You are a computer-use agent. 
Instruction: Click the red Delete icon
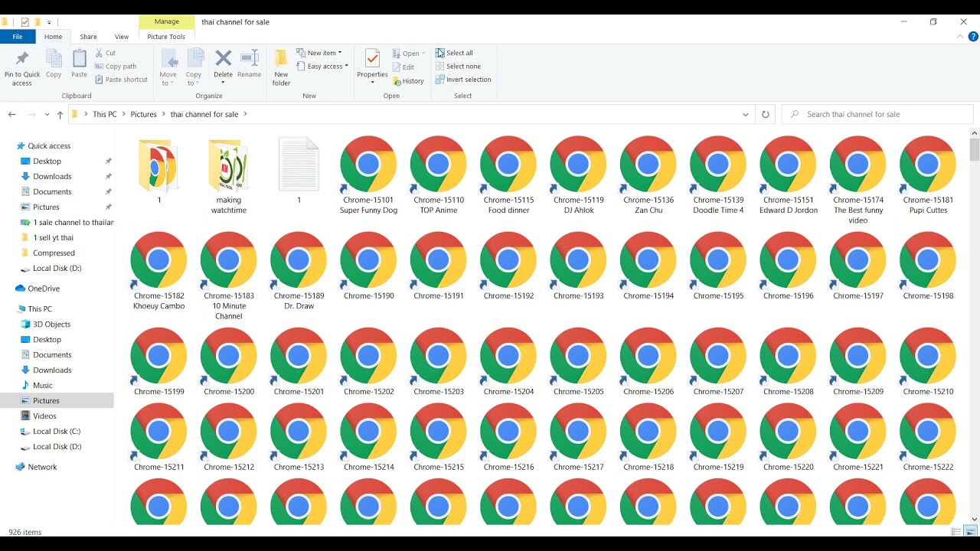point(223,58)
